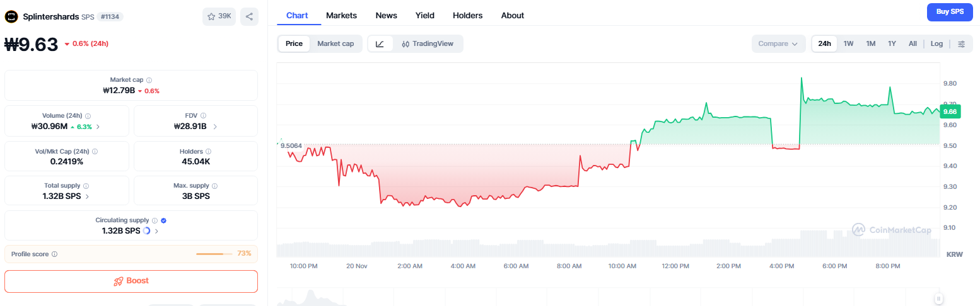Open the About tab
Viewport: 980px width, 306px height.
point(512,15)
